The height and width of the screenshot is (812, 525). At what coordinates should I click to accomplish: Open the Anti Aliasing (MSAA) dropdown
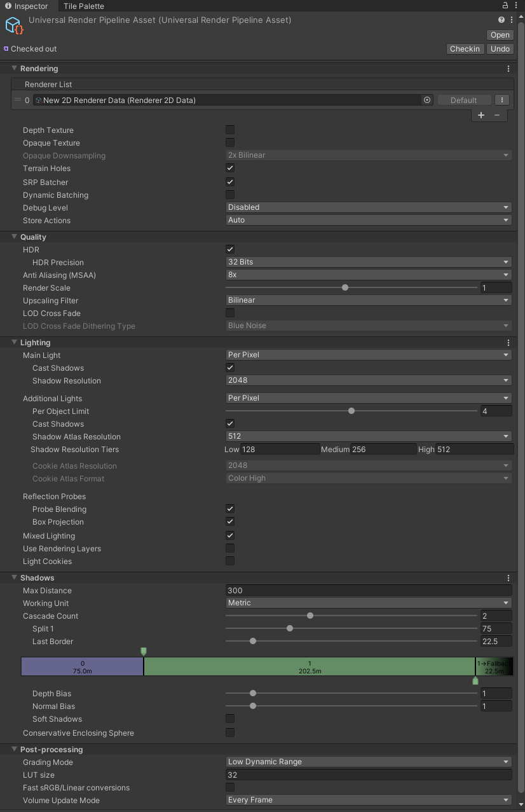point(368,275)
